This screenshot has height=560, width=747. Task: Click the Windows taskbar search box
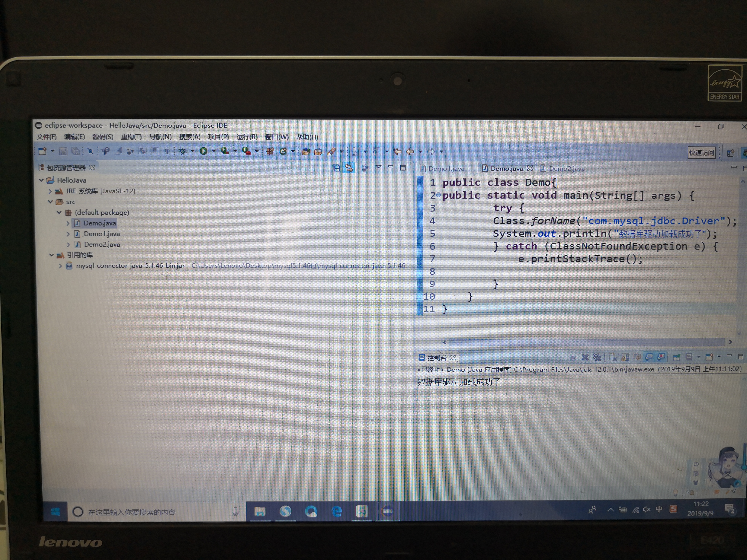click(157, 512)
